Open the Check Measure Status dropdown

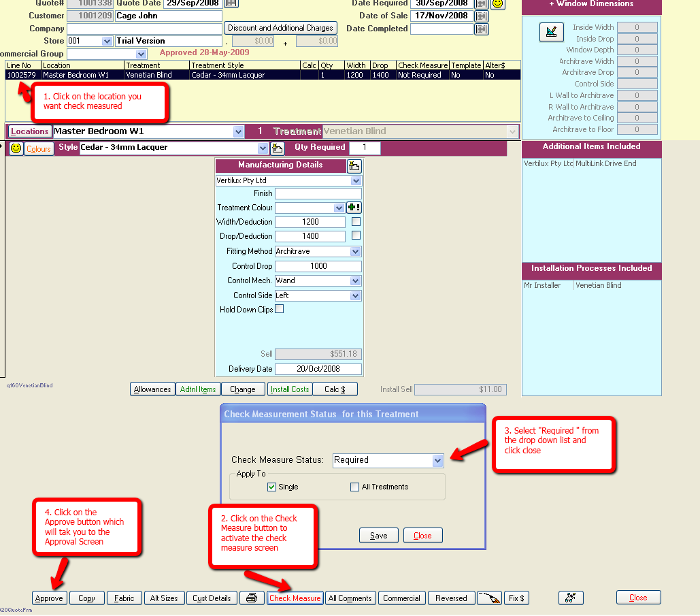(436, 461)
